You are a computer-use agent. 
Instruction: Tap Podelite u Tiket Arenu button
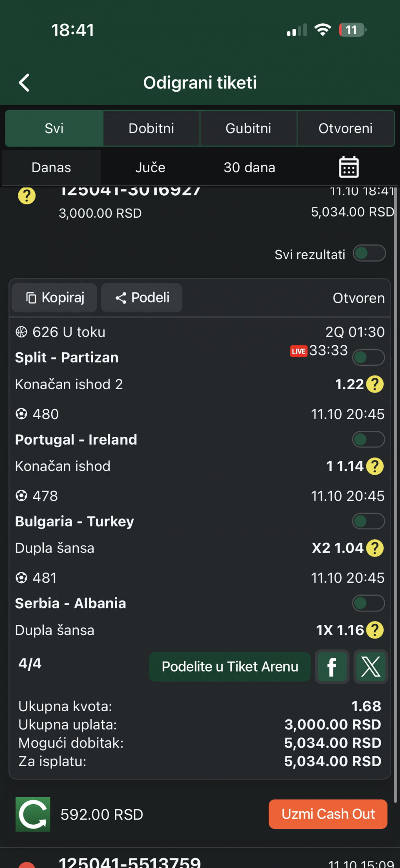230,667
